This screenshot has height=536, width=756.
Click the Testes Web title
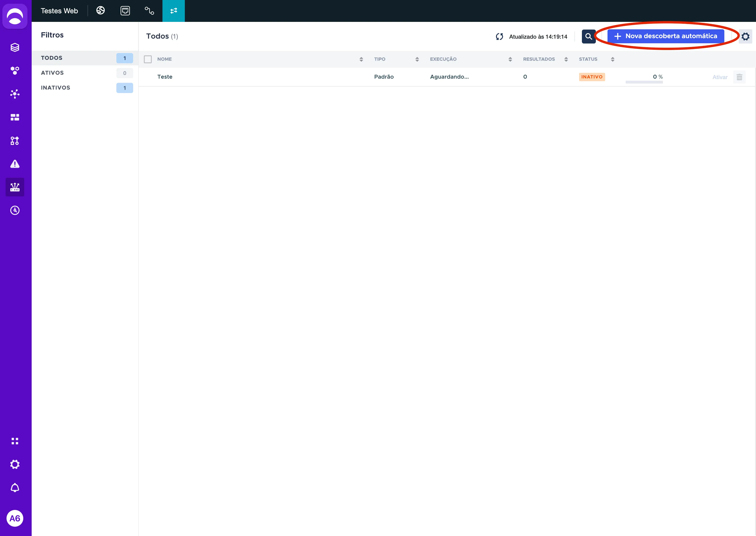(59, 11)
